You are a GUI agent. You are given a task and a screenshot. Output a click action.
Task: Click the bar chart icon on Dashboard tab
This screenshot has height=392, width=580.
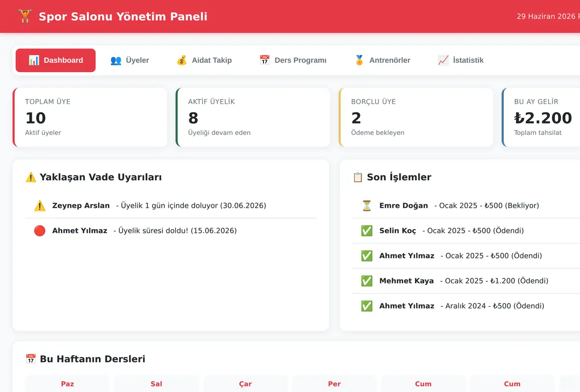[34, 60]
